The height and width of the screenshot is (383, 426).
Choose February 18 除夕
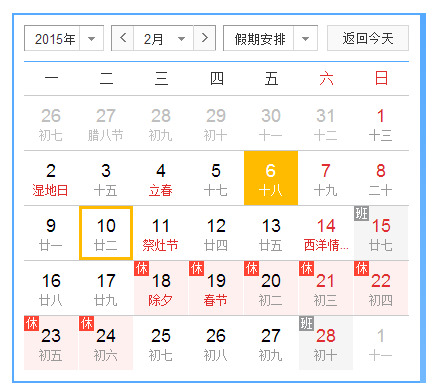coord(161,288)
